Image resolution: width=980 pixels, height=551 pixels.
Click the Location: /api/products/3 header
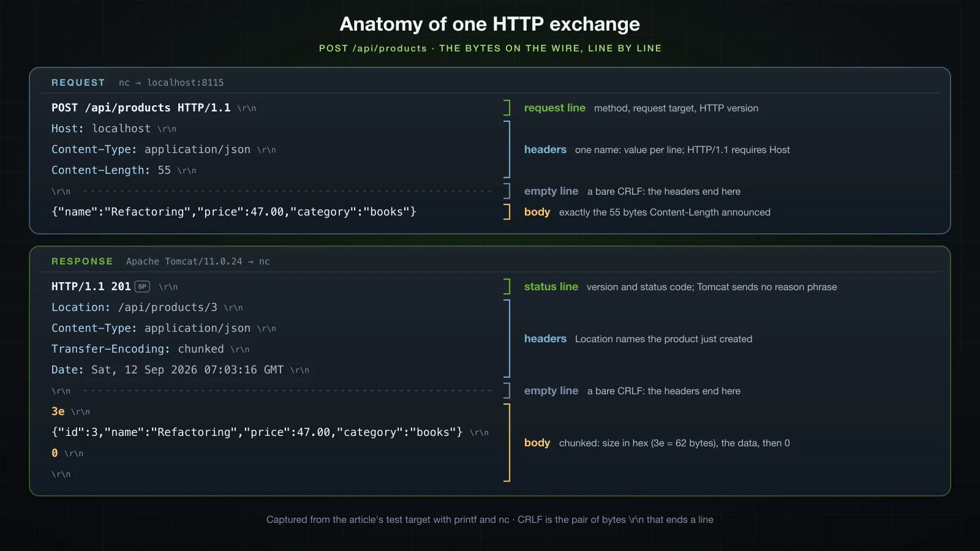pyautogui.click(x=134, y=307)
